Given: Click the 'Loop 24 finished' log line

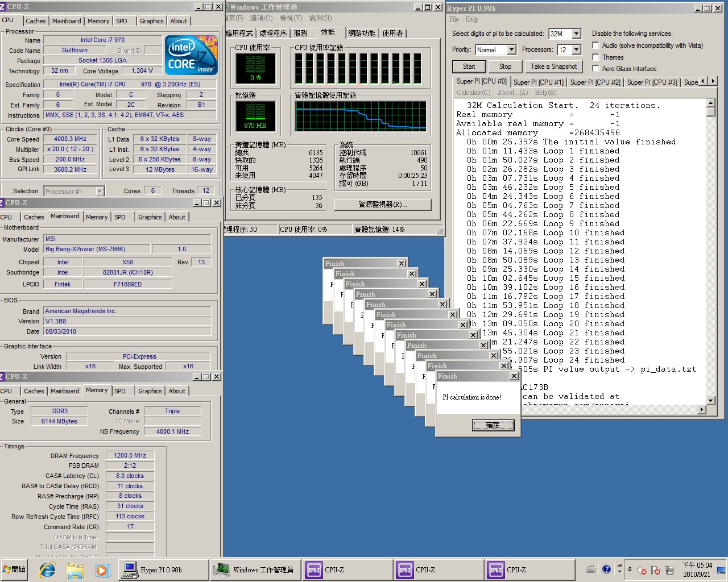Looking at the screenshot, I should pos(569,360).
